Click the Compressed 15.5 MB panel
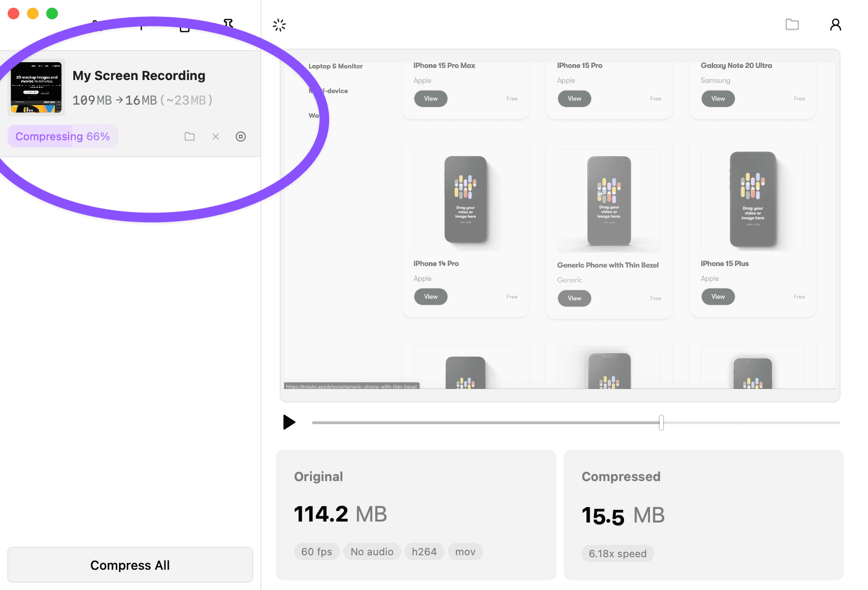Viewport: 868px width, 590px height. tap(703, 514)
